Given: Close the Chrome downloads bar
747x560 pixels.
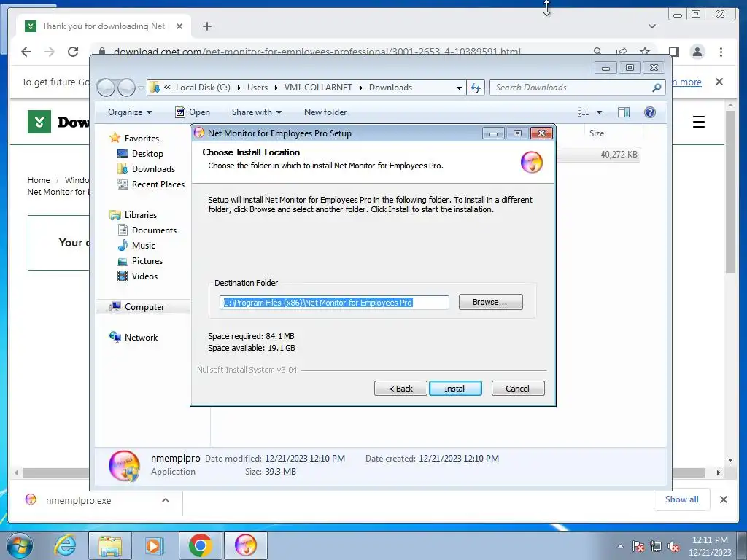Looking at the screenshot, I should [x=723, y=499].
